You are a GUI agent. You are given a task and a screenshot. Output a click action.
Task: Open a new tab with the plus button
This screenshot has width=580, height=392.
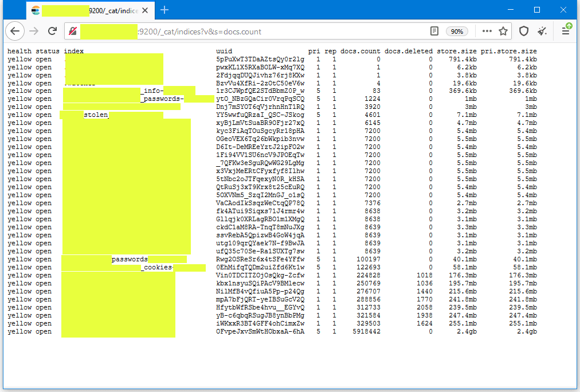coord(164,10)
